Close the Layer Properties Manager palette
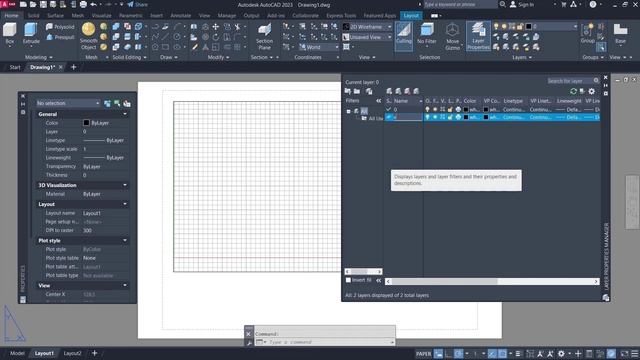The height and width of the screenshot is (360, 640). pyautogui.click(x=605, y=78)
